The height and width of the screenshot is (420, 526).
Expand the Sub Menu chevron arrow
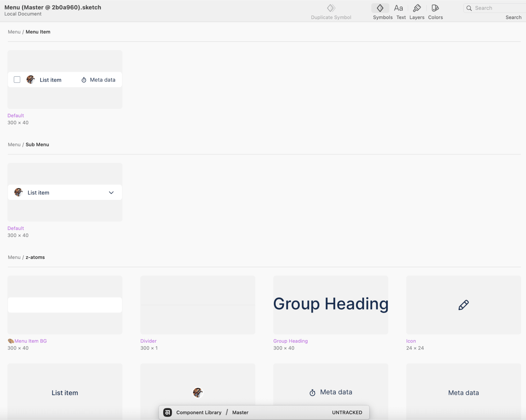111,192
